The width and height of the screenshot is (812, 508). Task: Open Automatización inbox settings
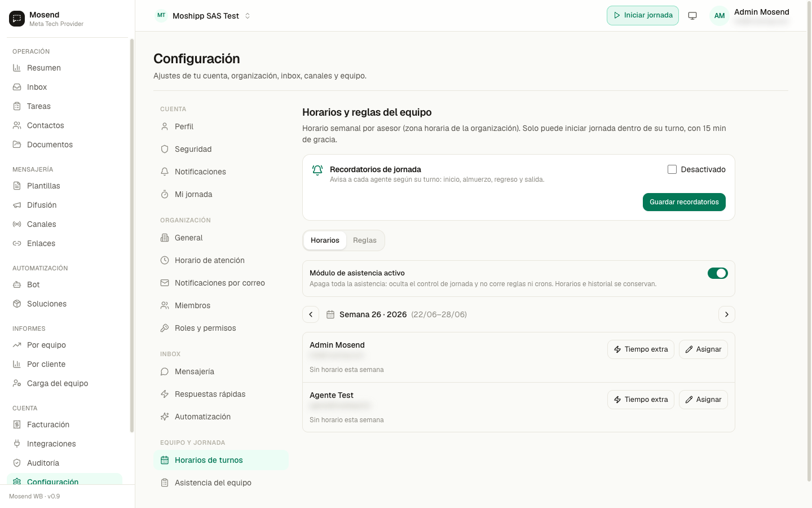pyautogui.click(x=221, y=417)
